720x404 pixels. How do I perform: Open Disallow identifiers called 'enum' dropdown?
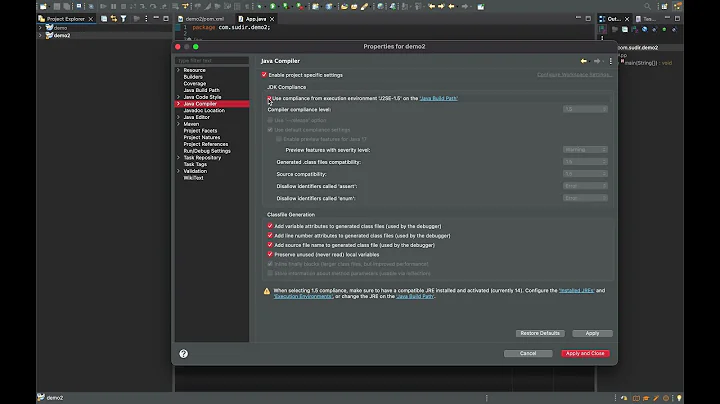tap(585, 198)
